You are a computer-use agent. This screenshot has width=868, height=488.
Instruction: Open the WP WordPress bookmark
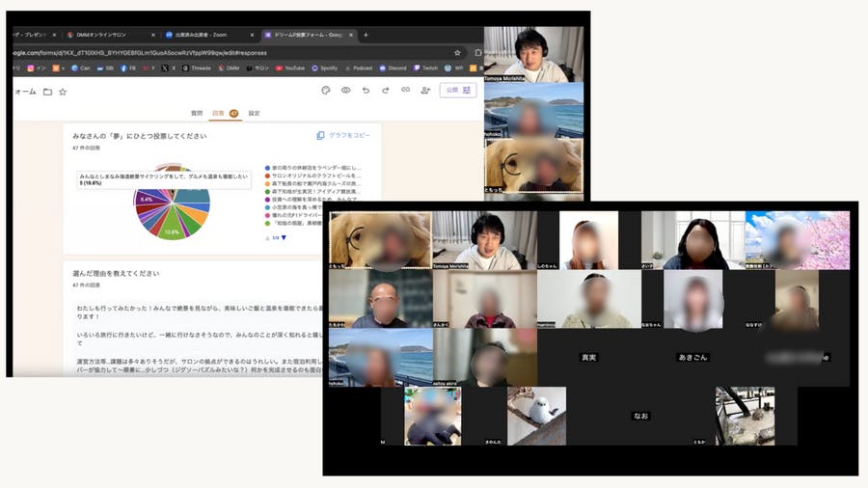pos(453,68)
